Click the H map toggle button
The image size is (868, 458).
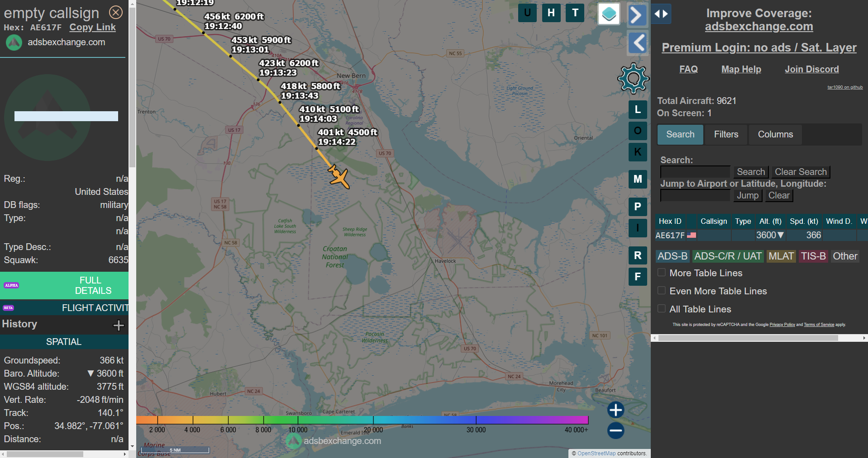[551, 13]
